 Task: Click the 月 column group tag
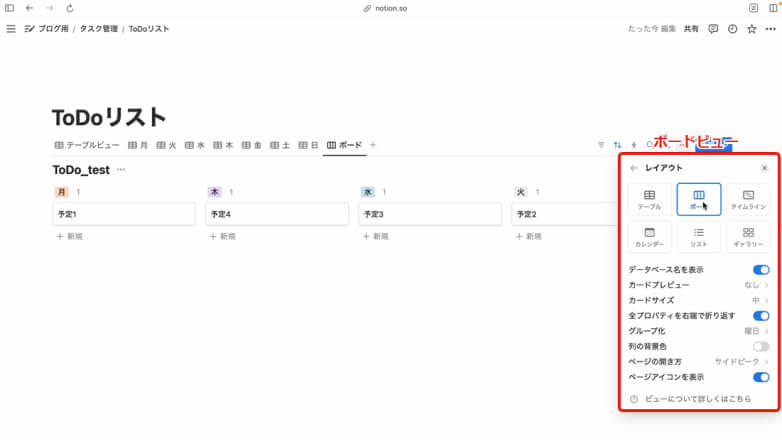click(x=61, y=192)
